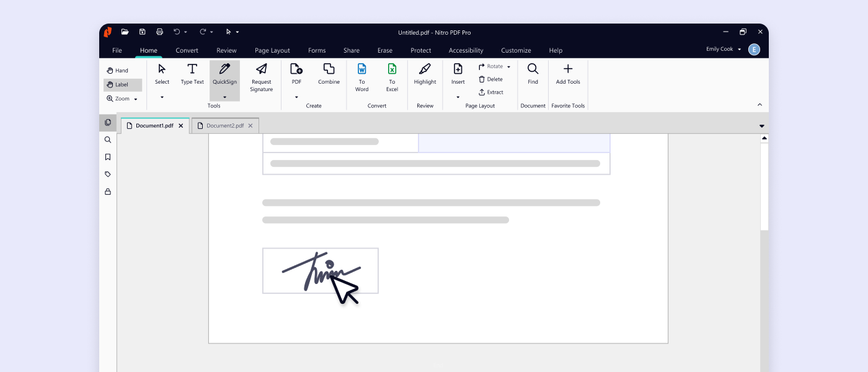
Task: Convert the document To Word
Action: pyautogui.click(x=361, y=77)
